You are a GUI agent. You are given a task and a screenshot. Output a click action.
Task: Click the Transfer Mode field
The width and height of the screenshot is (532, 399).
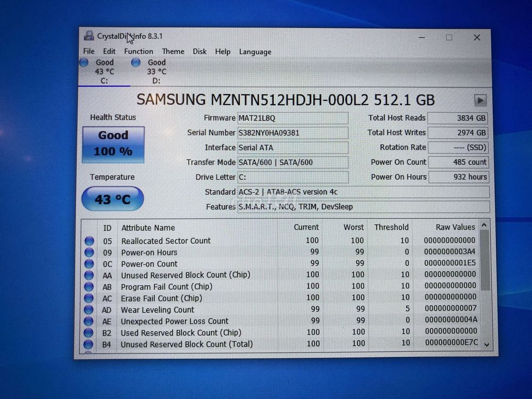coord(293,162)
